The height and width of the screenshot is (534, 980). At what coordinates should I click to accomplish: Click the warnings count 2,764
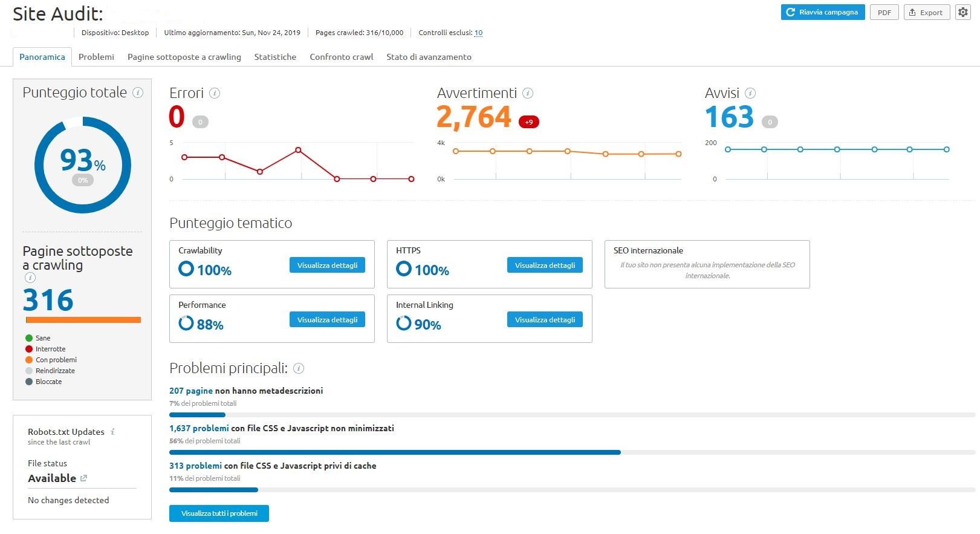point(474,117)
